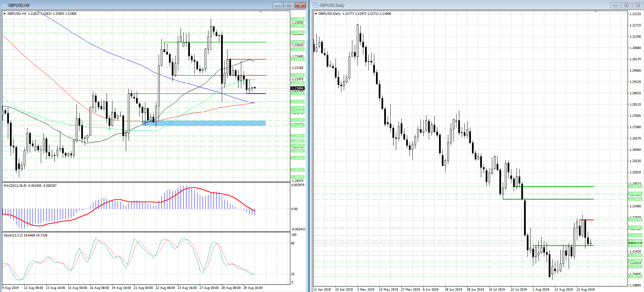
Task: Click the 1.22340 level label on H4 chart
Action: click(x=297, y=59)
